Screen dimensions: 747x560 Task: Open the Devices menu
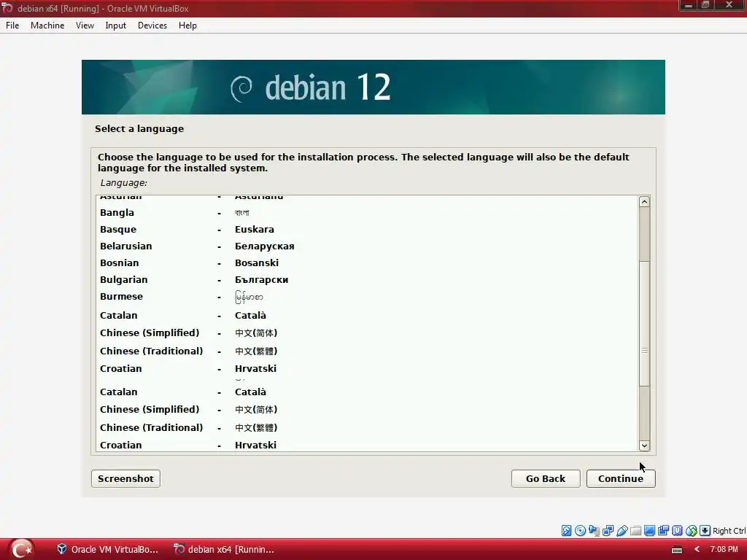(x=152, y=26)
